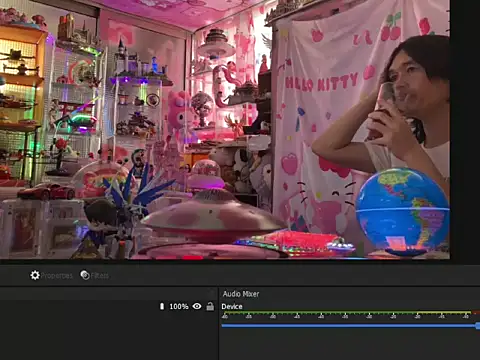Toggle source visibility eye icon
The image size is (480, 360).
[197, 306]
